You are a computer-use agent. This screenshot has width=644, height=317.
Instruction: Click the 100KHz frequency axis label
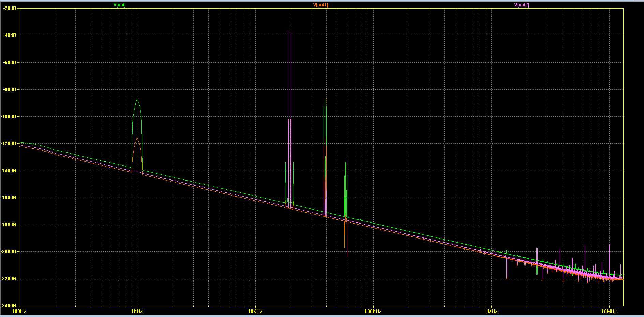pos(373,311)
